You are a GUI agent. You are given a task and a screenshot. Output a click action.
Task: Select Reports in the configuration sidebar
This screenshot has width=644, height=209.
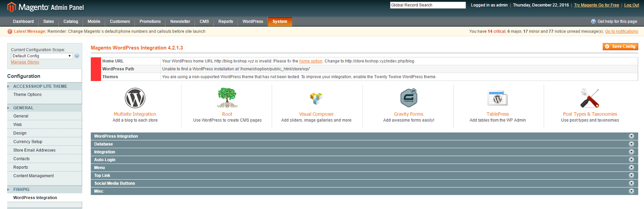21,168
